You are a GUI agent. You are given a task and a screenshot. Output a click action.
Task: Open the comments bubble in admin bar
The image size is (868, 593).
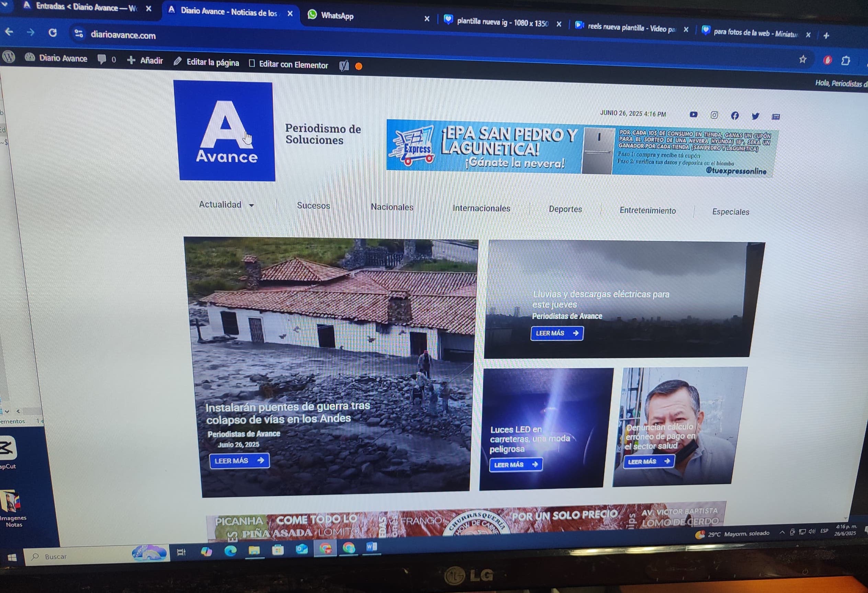click(106, 59)
